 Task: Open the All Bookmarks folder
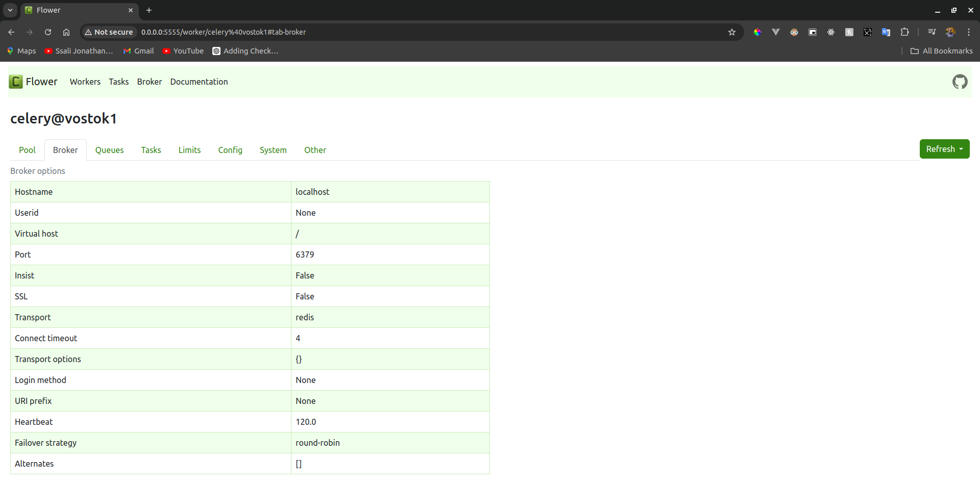point(941,51)
